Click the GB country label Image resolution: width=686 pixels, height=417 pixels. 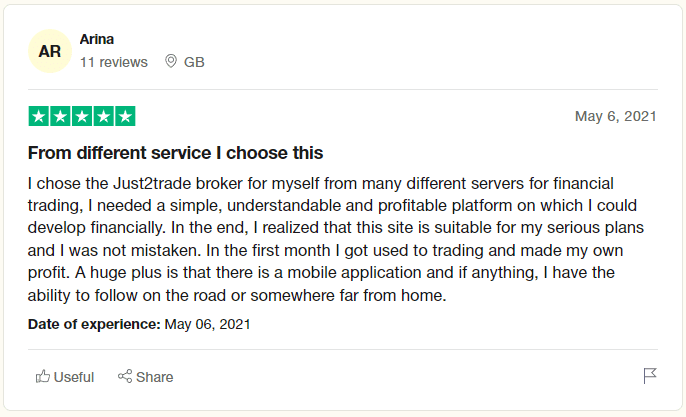coord(194,62)
